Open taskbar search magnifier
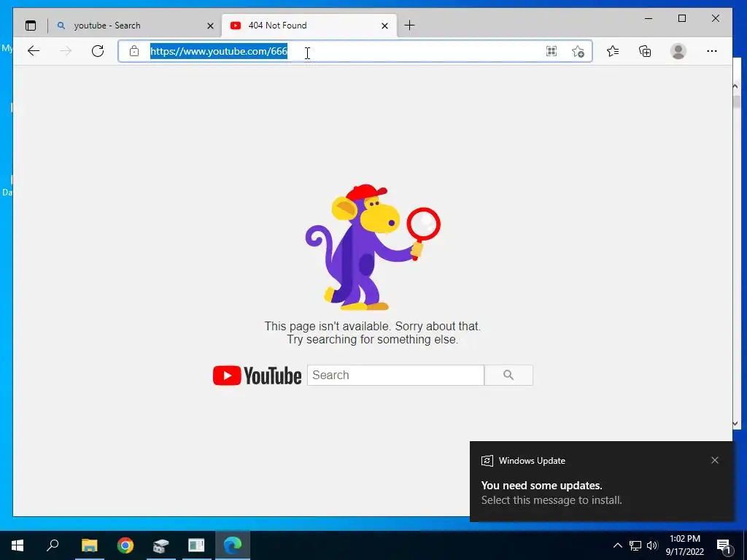The width and height of the screenshot is (747, 560). (x=53, y=545)
